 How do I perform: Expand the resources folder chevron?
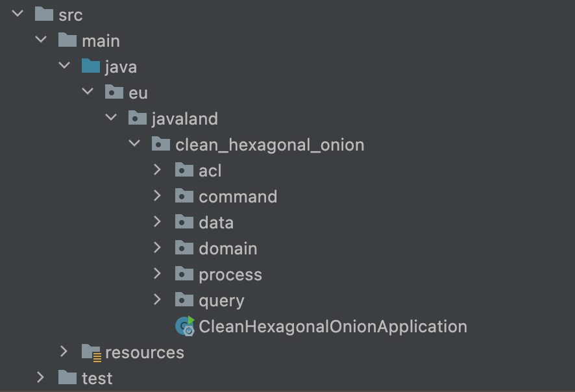click(x=64, y=351)
